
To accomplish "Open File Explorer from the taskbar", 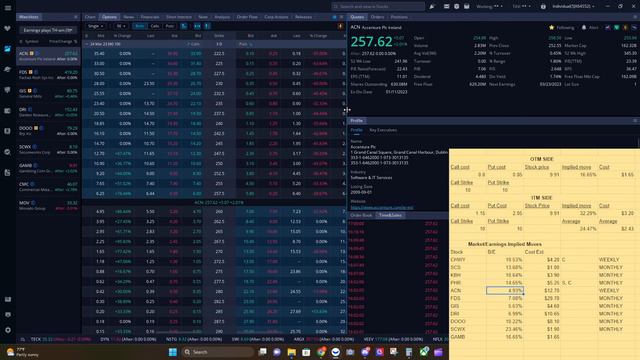I will click(x=291, y=352).
